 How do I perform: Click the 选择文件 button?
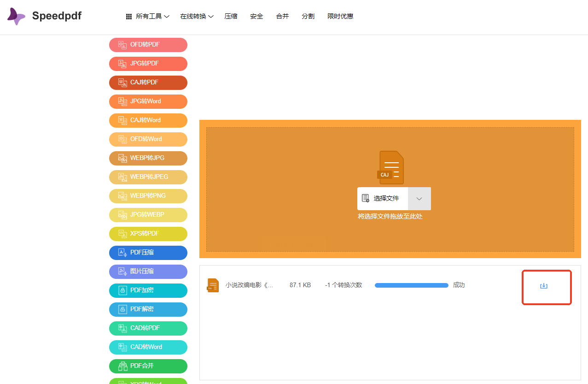383,199
